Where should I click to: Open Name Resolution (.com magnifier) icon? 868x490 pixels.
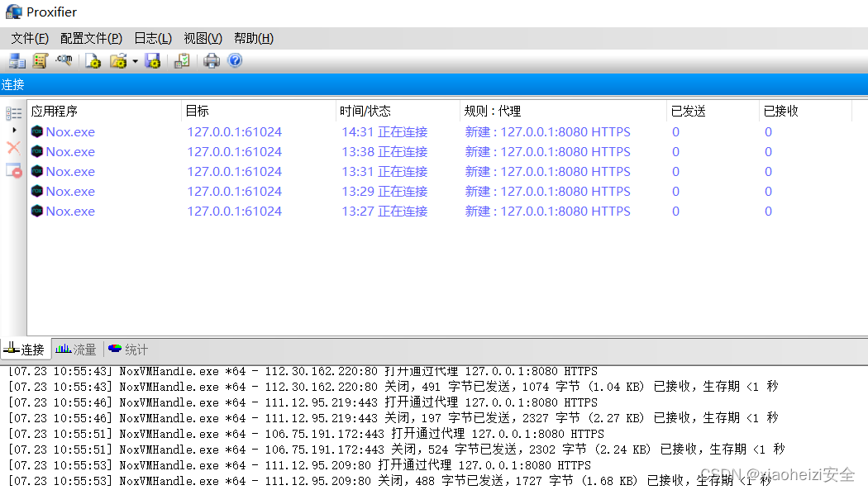tap(64, 59)
